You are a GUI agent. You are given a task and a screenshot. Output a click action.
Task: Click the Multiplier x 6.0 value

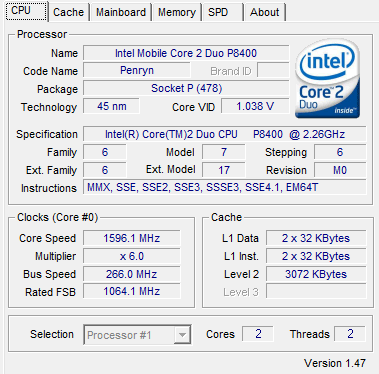(x=132, y=256)
